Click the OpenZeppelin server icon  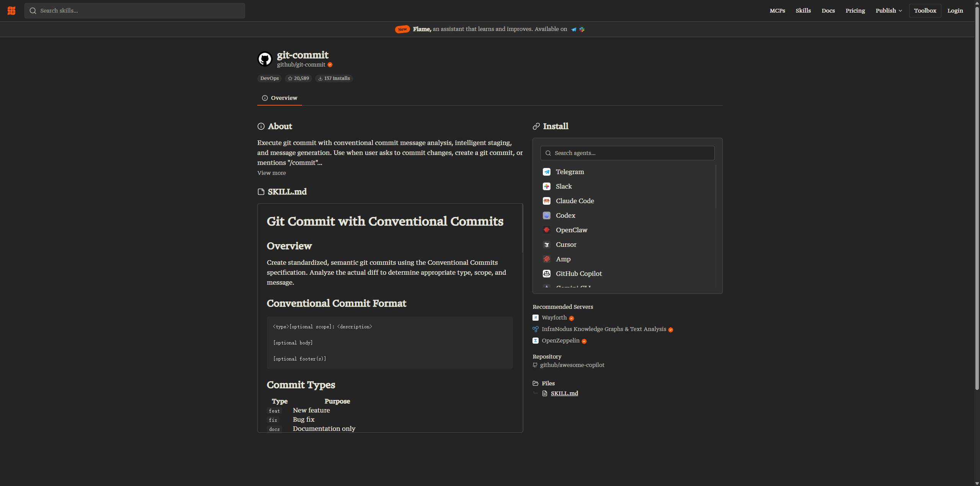pos(536,341)
